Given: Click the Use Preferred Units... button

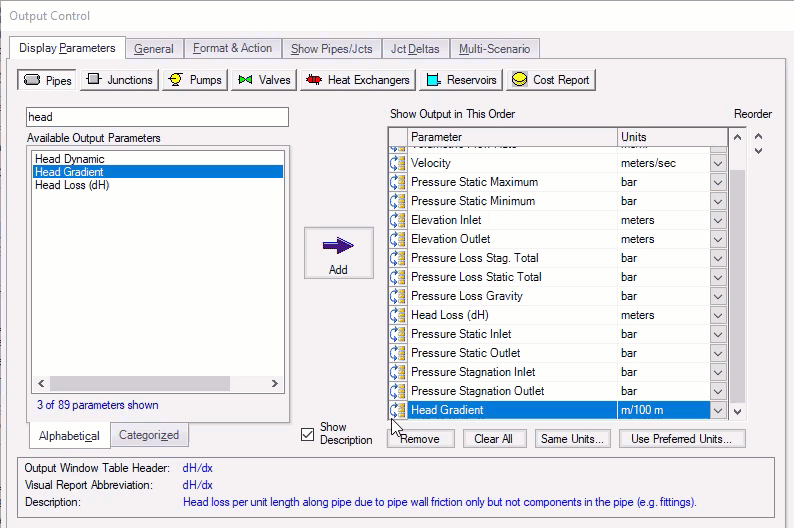Looking at the screenshot, I should pos(682,439).
